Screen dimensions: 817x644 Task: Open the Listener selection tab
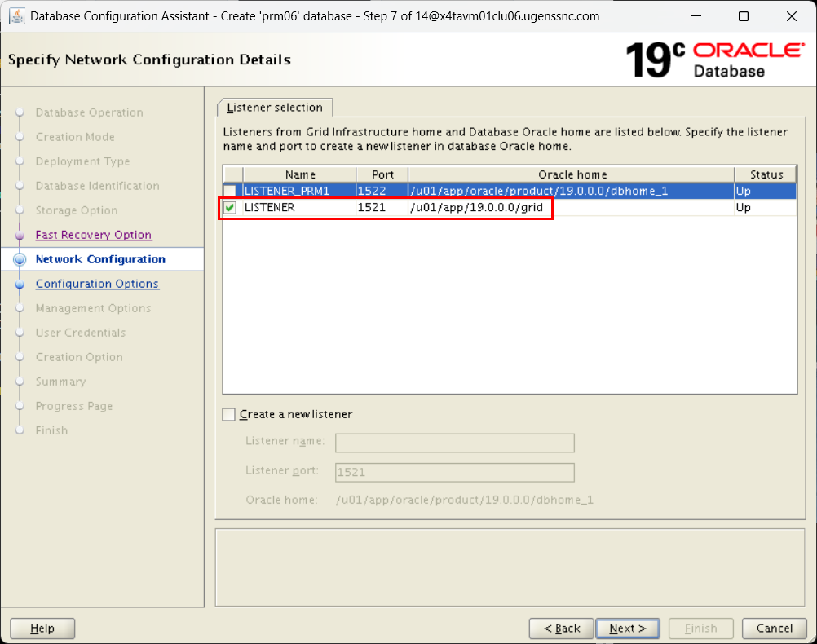point(275,108)
